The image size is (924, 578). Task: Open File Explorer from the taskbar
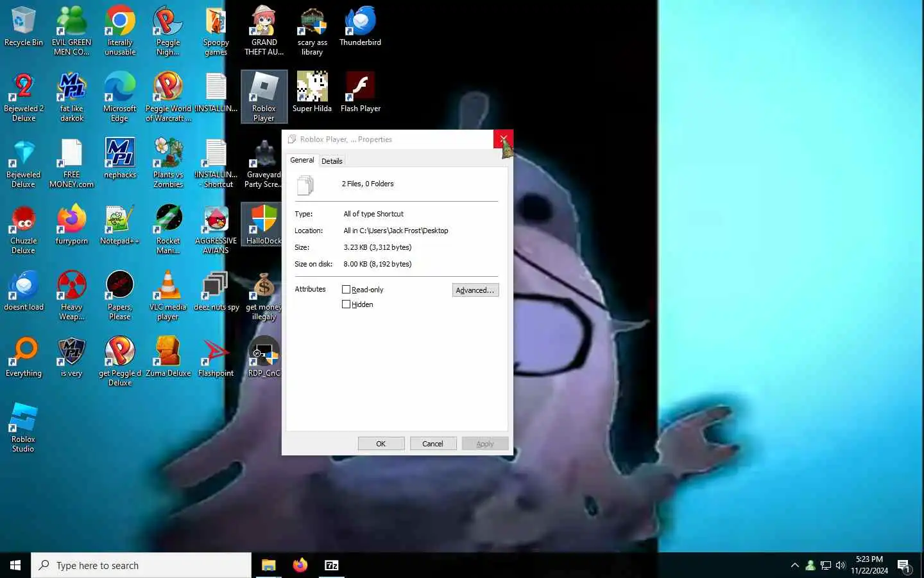[x=268, y=565]
